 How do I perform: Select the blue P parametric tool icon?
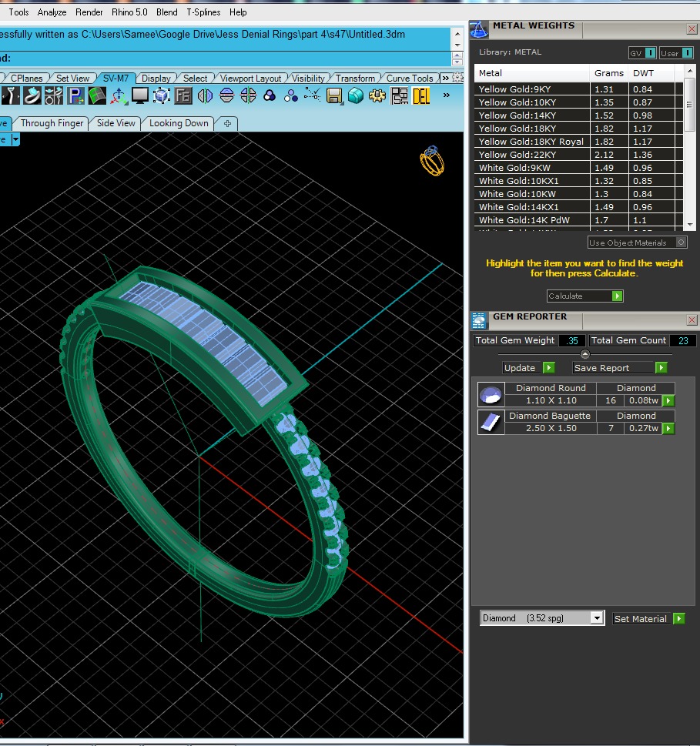[x=75, y=95]
